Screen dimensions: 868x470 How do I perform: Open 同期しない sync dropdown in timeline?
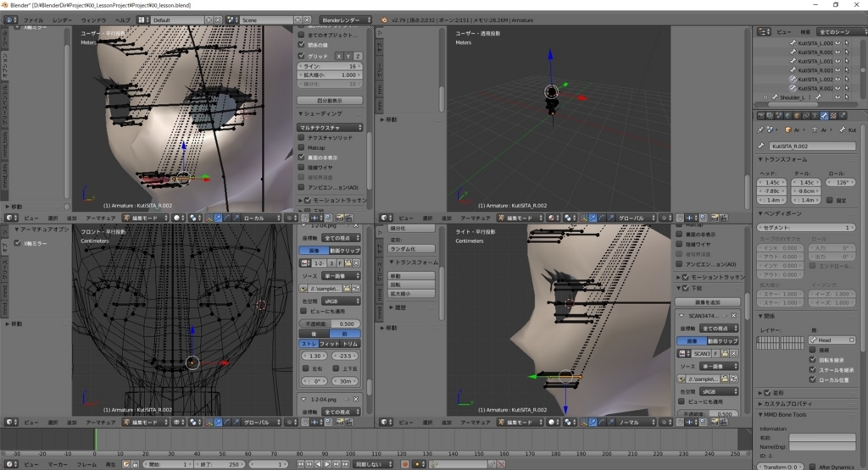[x=374, y=464]
